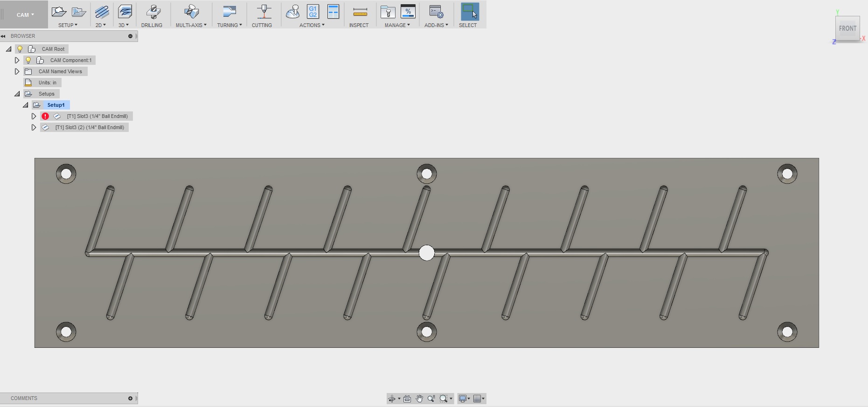Click the Look At icon in navigation bar
The image size is (868, 407).
click(407, 399)
